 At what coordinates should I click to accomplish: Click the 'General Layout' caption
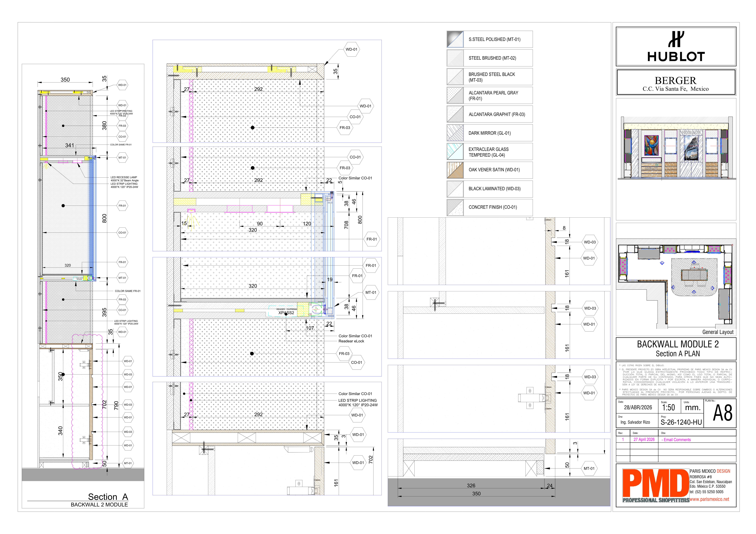(x=718, y=332)
